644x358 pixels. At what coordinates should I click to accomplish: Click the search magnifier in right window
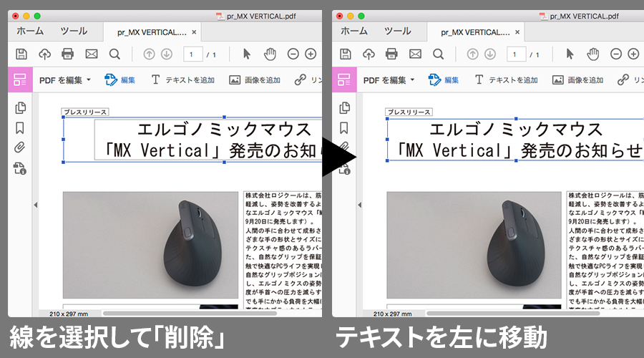click(438, 54)
